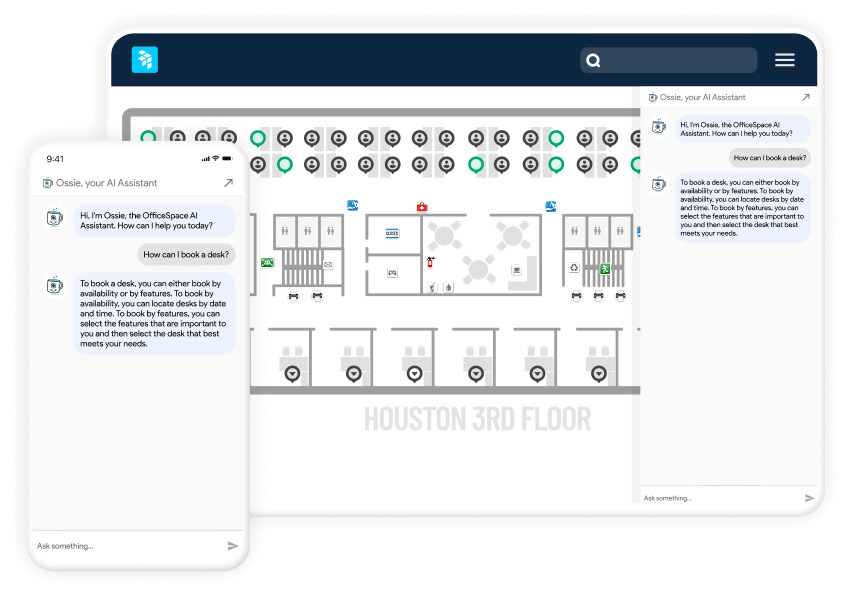Screen dimensions: 849x595
Task: Click the 9:41 clock in the phone status bar
Action: pyautogui.click(x=55, y=159)
